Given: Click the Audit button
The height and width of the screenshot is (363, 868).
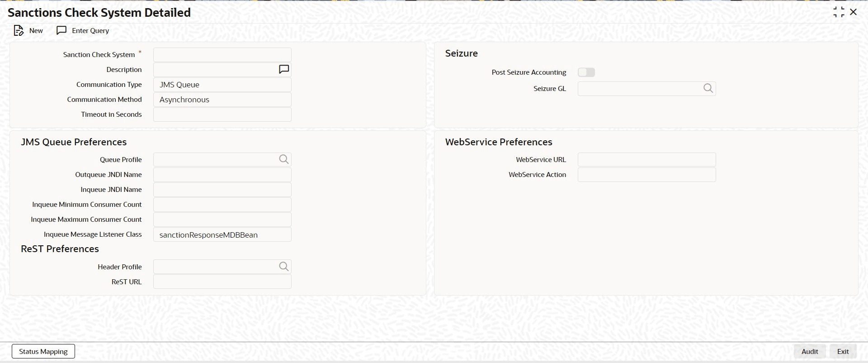Looking at the screenshot, I should coord(810,351).
